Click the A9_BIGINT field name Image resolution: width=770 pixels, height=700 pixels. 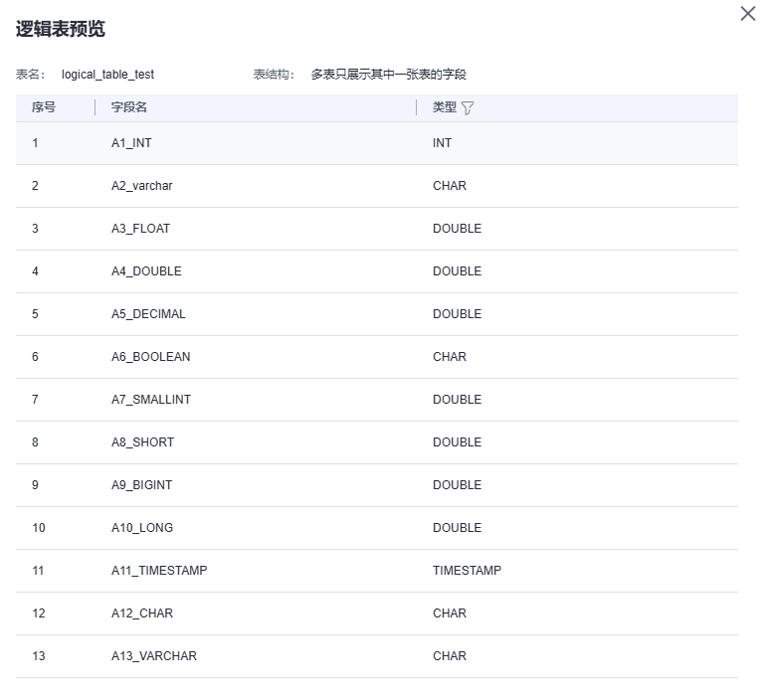(x=142, y=485)
